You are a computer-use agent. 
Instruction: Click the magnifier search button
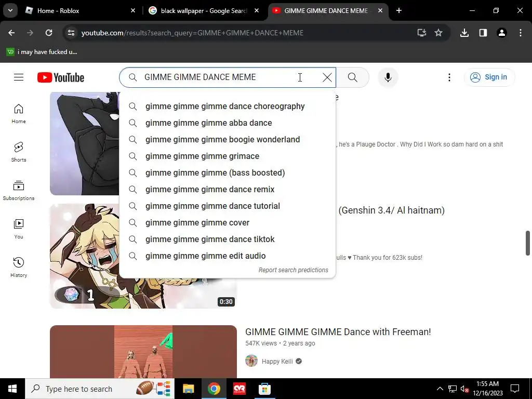coord(353,77)
